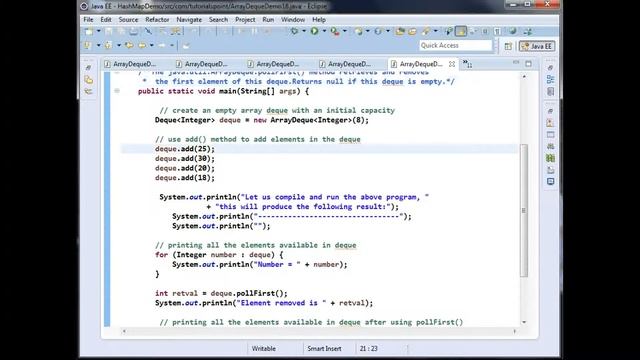
Task: Click the Next Annotation icon
Action: tap(87, 45)
